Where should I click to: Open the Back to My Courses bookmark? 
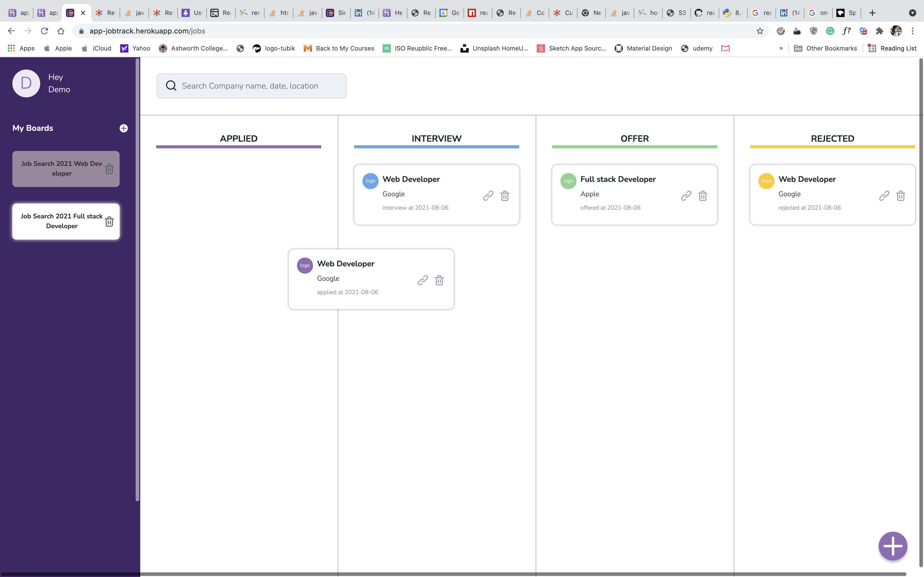click(339, 48)
